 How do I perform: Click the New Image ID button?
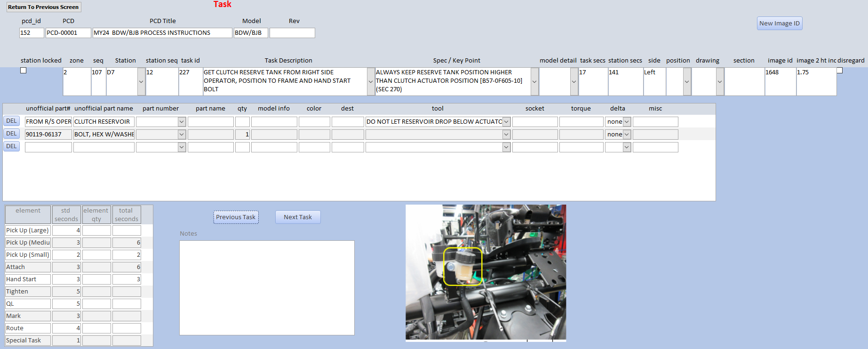(x=779, y=24)
